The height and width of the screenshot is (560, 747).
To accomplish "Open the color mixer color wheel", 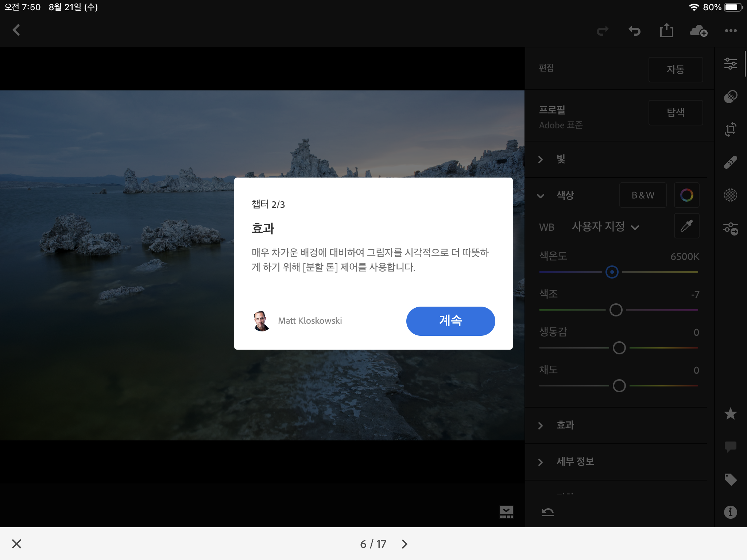I will pos(687,195).
